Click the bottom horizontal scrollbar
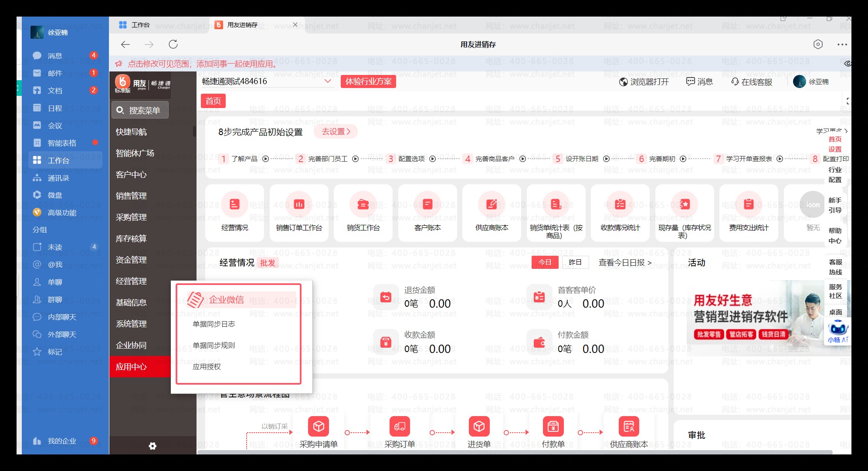The image size is (868, 471). pyautogui.click(x=514, y=452)
